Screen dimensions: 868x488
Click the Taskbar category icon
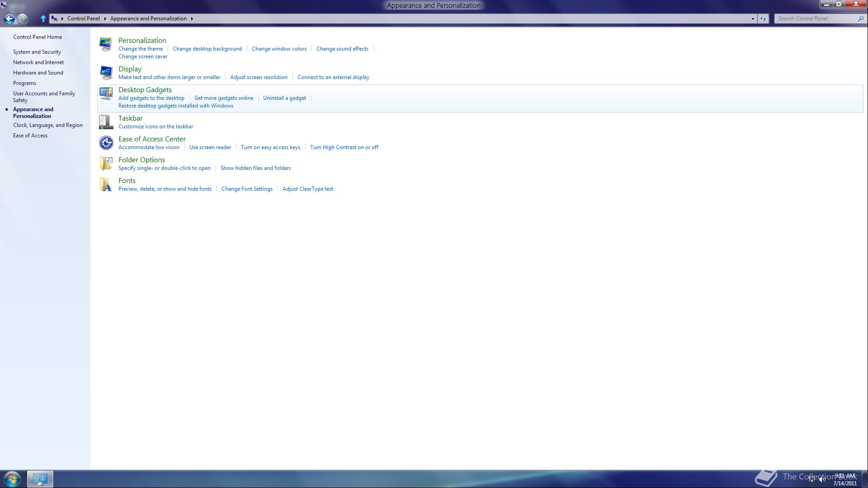click(x=106, y=122)
